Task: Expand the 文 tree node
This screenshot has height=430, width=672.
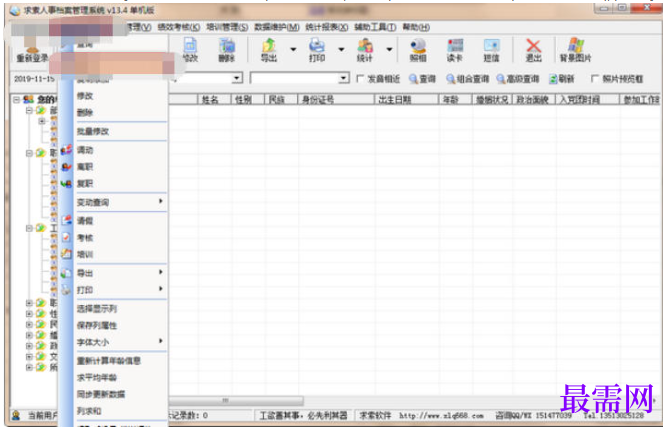Action: point(29,356)
